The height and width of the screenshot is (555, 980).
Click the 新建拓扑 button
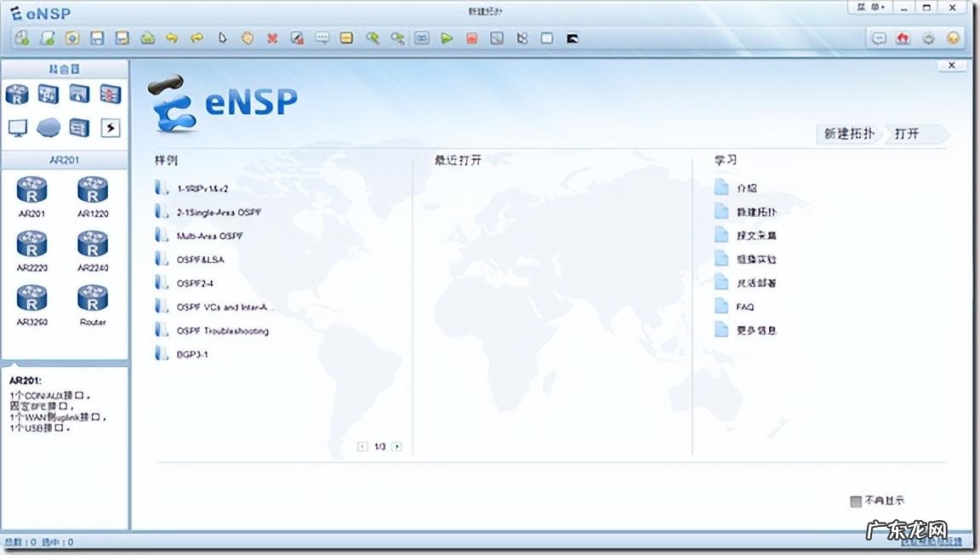point(848,134)
